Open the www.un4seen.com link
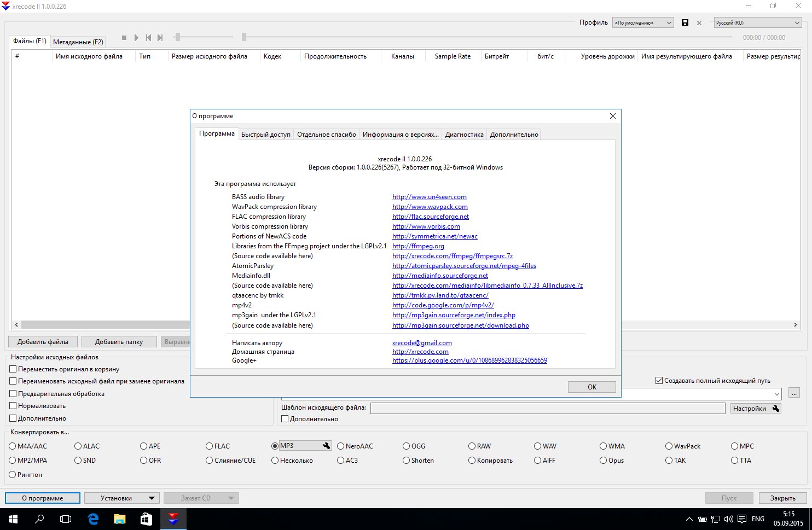This screenshot has width=812, height=530. click(430, 197)
